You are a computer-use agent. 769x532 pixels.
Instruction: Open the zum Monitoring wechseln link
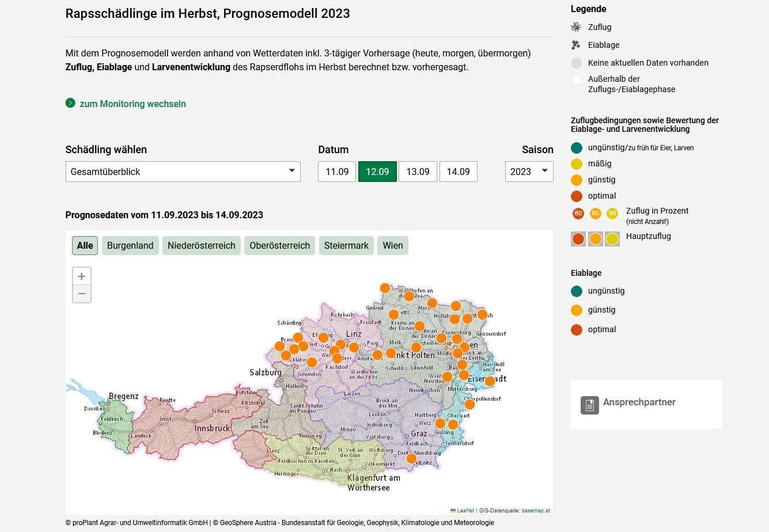click(x=132, y=104)
